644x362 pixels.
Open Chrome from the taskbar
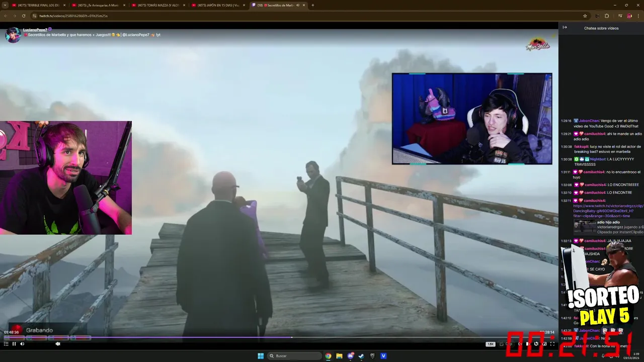pyautogui.click(x=328, y=356)
